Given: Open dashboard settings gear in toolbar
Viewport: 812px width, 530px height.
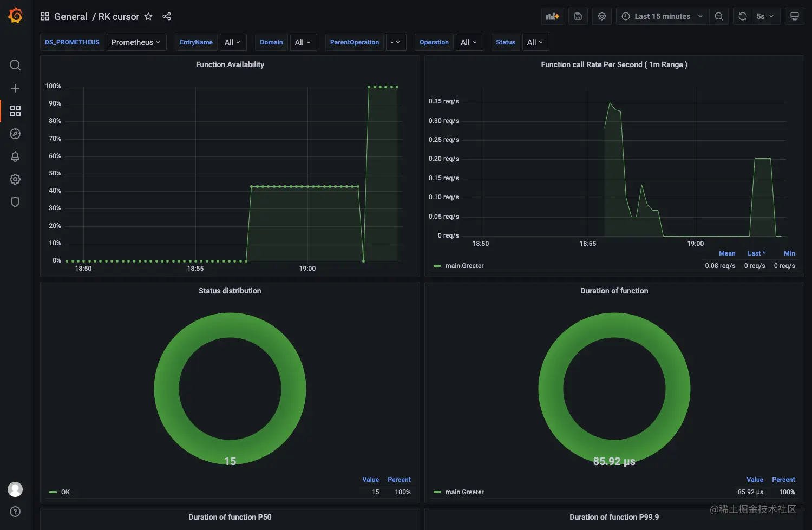Looking at the screenshot, I should [602, 16].
